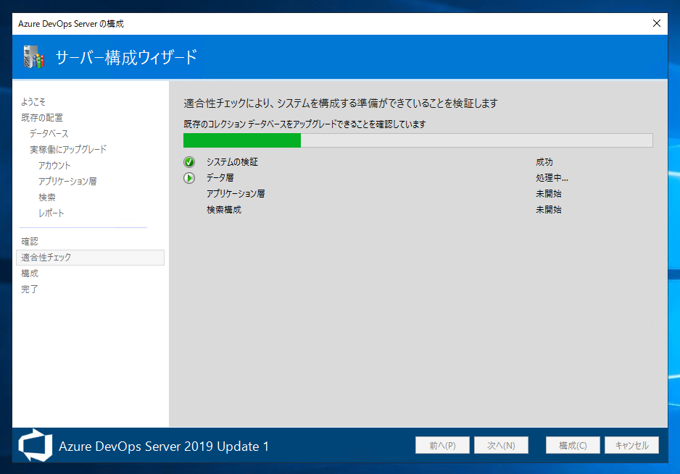Click the 成功 status text
Screen dimensions: 680x474
[544, 162]
